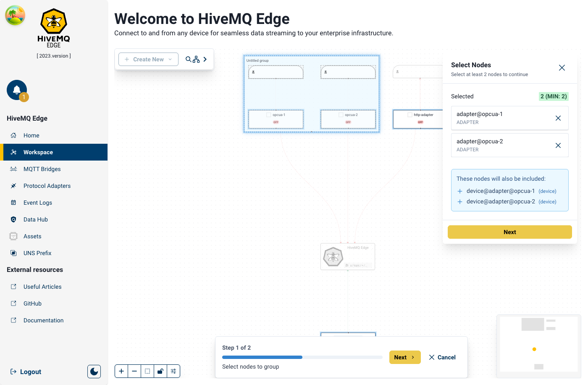Viewport: 588px width, 385px height.
Task: Toggle the canvas lock padlock
Action: (x=160, y=371)
